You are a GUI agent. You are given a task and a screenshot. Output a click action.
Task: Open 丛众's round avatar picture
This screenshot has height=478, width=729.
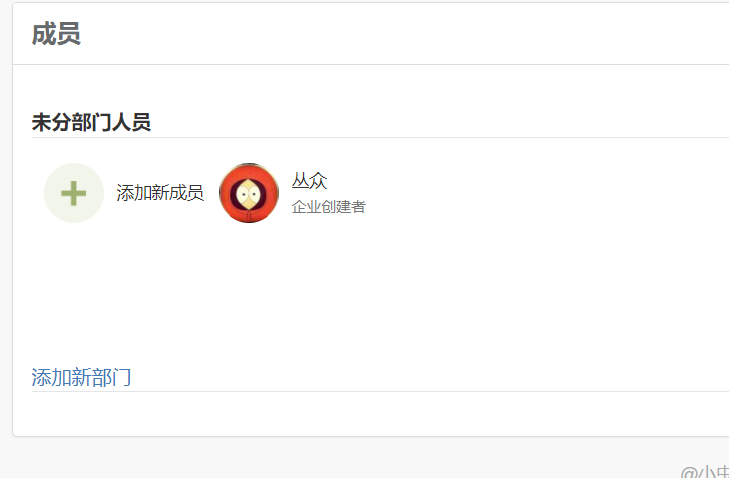(x=249, y=193)
